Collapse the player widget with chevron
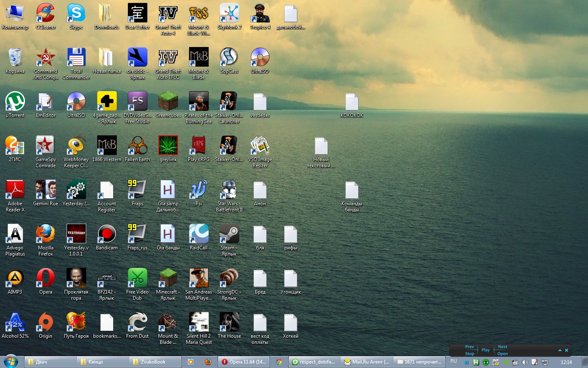The image size is (588, 368). tap(560, 350)
